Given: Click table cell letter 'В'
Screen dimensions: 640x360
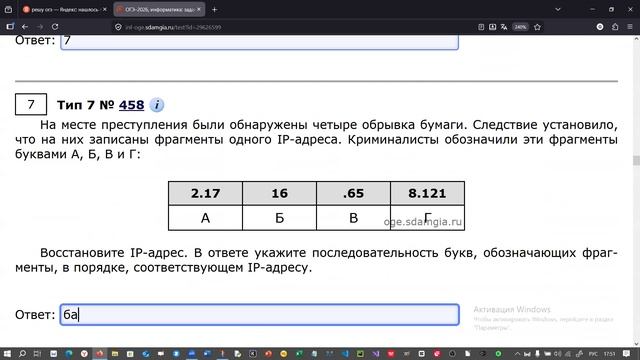Looking at the screenshot, I should [353, 218].
